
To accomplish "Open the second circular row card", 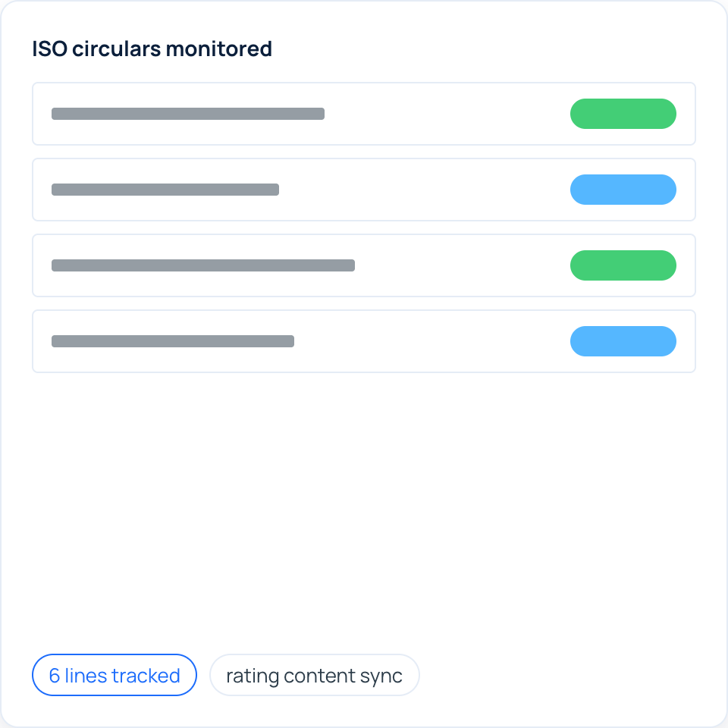I will 364,190.
